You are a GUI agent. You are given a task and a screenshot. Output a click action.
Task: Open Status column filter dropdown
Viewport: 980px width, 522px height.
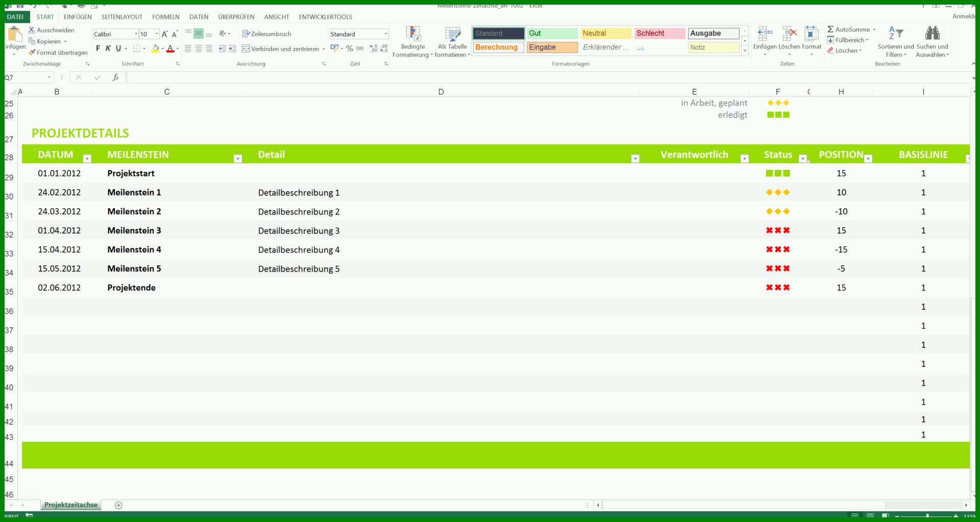coord(802,159)
